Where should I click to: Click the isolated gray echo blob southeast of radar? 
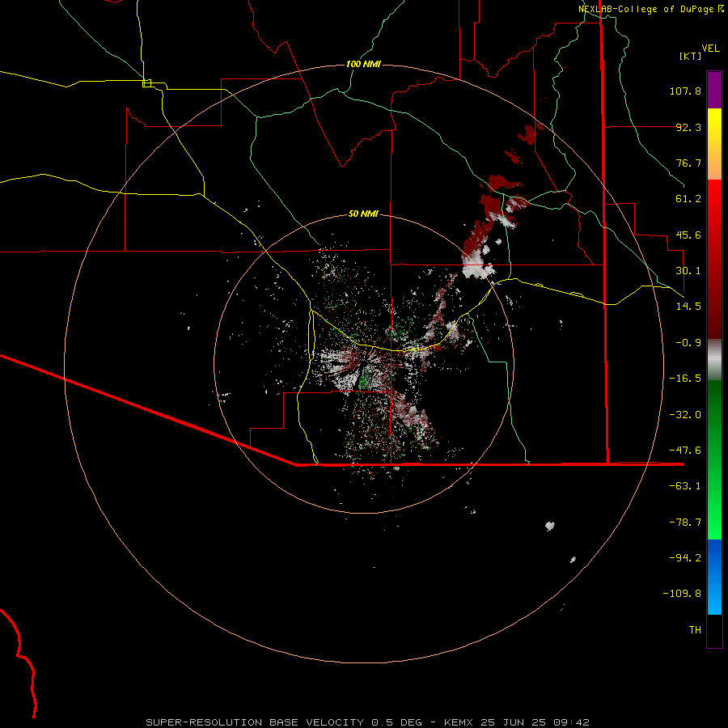pyautogui.click(x=550, y=526)
